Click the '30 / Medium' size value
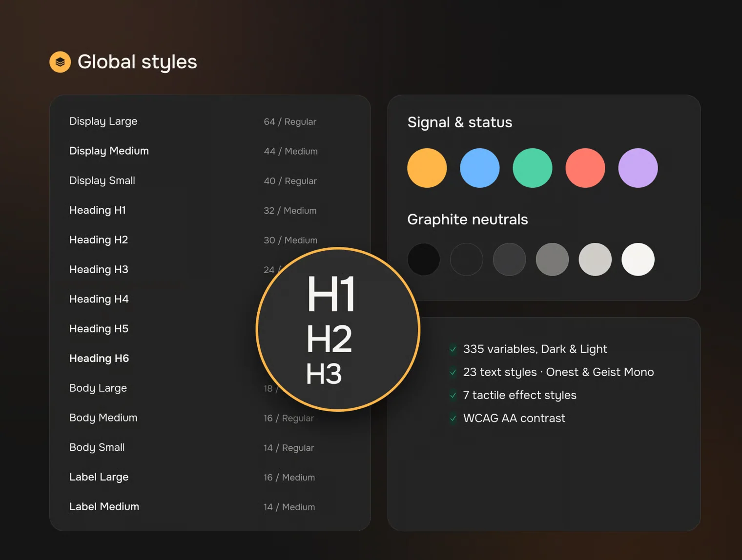Image resolution: width=742 pixels, height=560 pixels. pyautogui.click(x=290, y=240)
